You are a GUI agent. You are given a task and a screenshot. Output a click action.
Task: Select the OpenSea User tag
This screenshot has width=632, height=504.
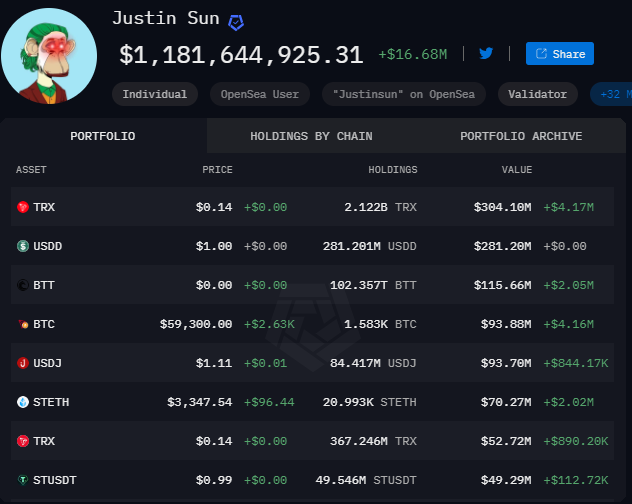[260, 94]
